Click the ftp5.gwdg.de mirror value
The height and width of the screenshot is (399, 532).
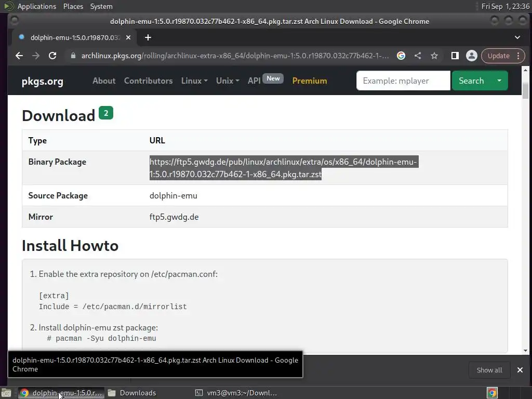click(x=174, y=217)
